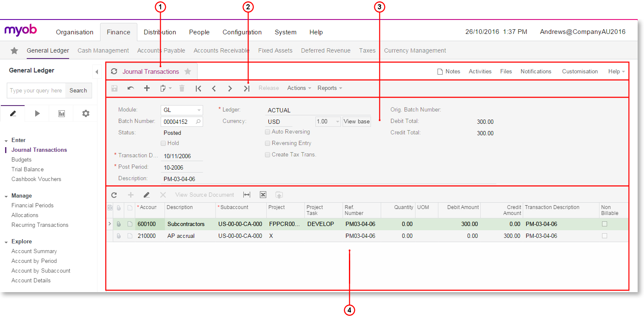
Task: Switch to the Distribution menu tab
Action: 159,32
